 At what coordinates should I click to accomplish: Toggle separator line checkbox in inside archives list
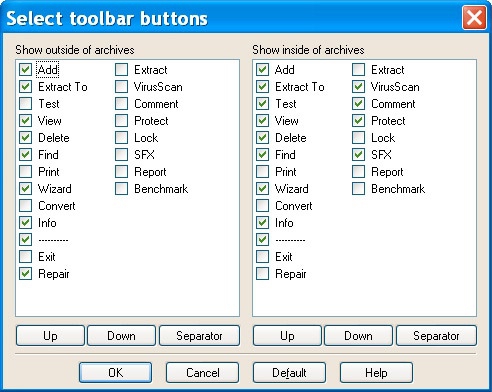coord(262,240)
